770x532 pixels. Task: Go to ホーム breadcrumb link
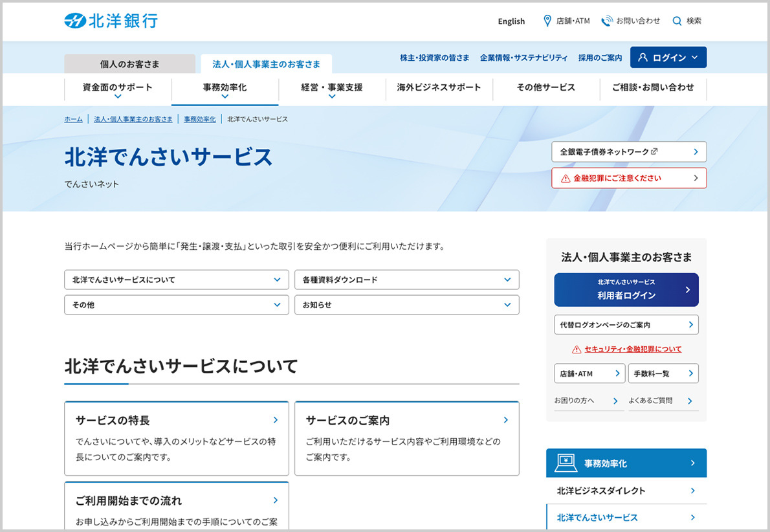click(x=73, y=119)
